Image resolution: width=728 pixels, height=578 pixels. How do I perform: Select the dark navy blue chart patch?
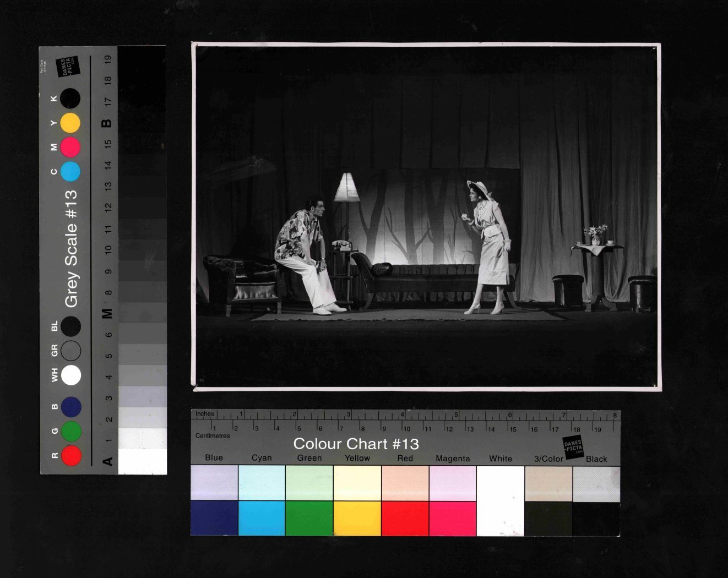pos(214,518)
